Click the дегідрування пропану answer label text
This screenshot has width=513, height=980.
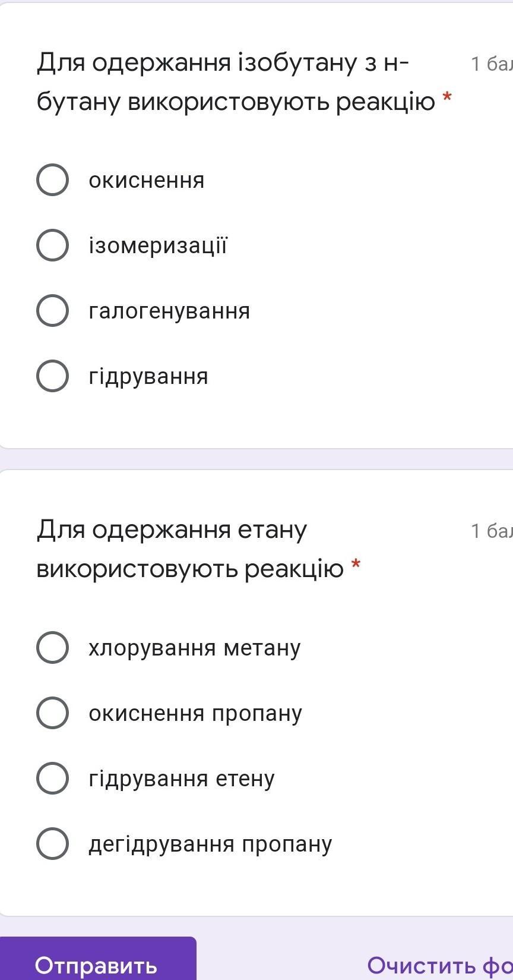tap(210, 844)
